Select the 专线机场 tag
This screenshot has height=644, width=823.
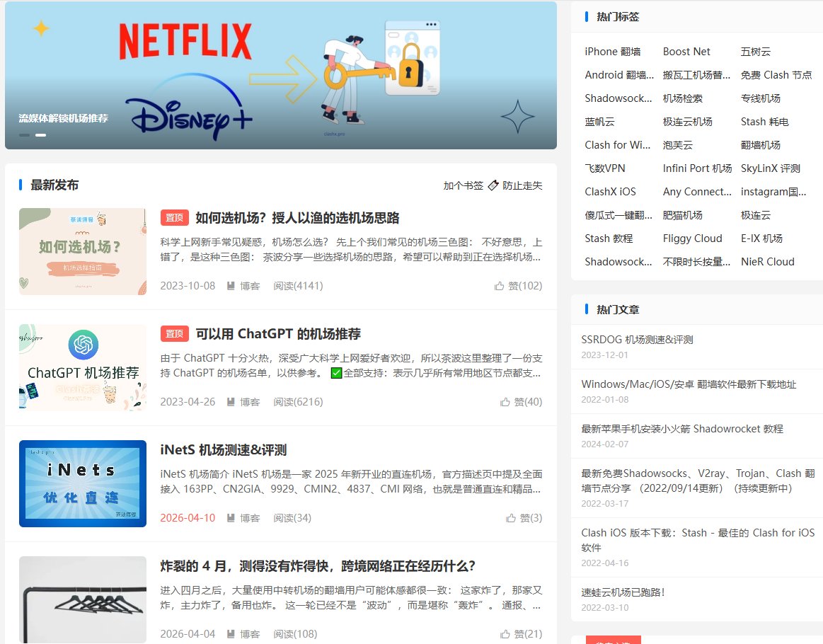760,98
